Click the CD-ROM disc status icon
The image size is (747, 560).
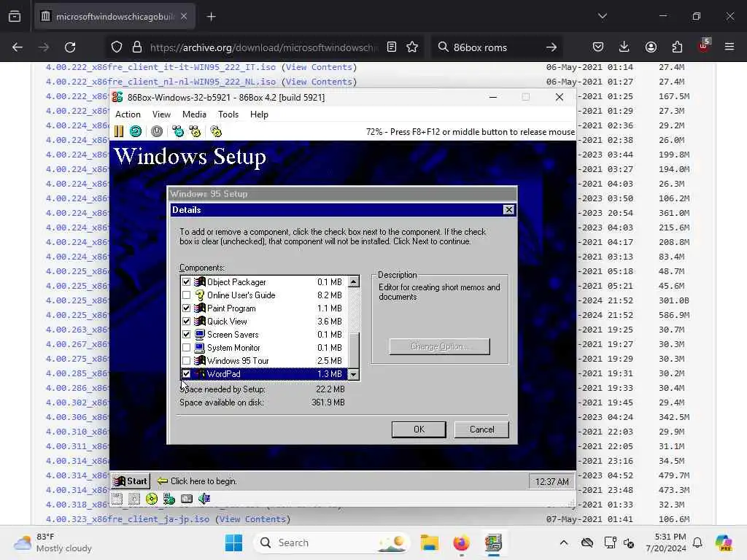[x=152, y=499]
